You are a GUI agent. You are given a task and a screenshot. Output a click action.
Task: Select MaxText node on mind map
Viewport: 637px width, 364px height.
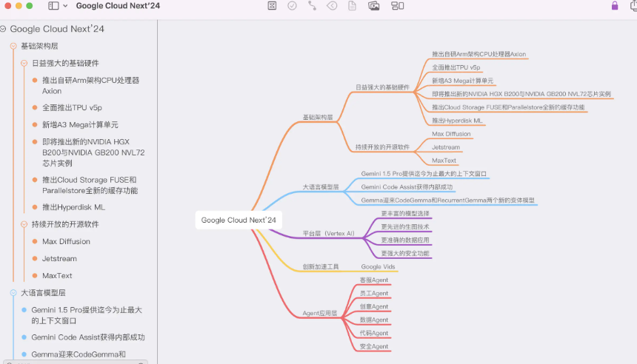tap(444, 161)
